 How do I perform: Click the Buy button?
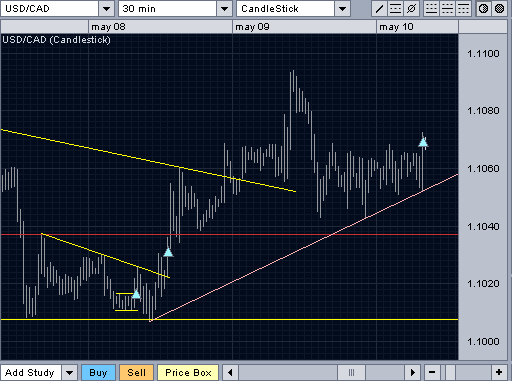click(98, 372)
